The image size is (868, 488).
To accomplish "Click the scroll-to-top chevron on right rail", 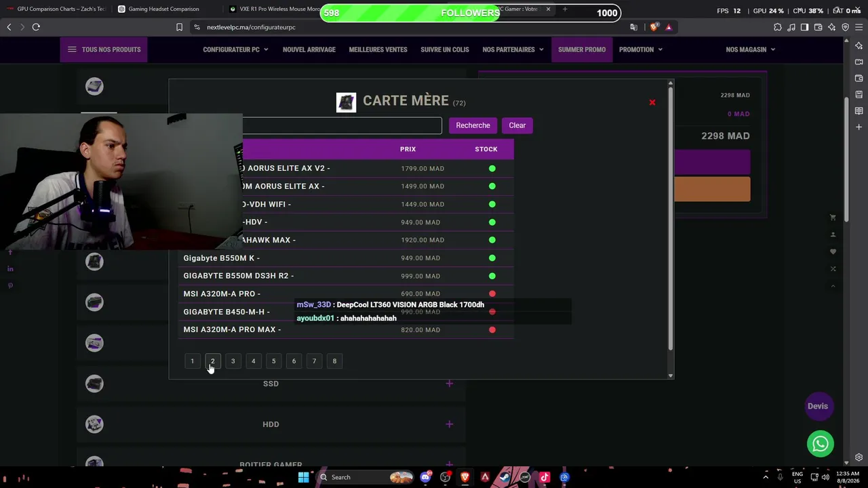I will [833, 286].
